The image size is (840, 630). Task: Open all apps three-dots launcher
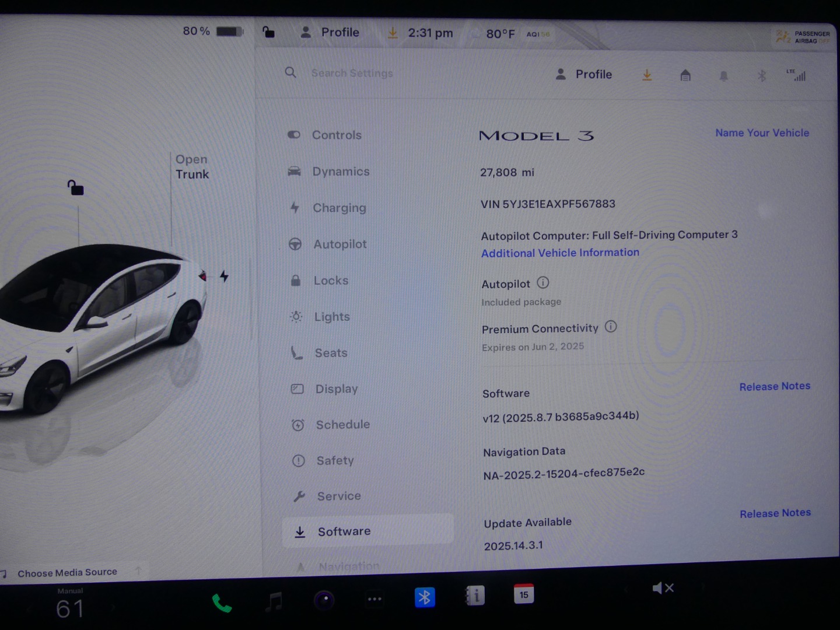[x=374, y=599]
